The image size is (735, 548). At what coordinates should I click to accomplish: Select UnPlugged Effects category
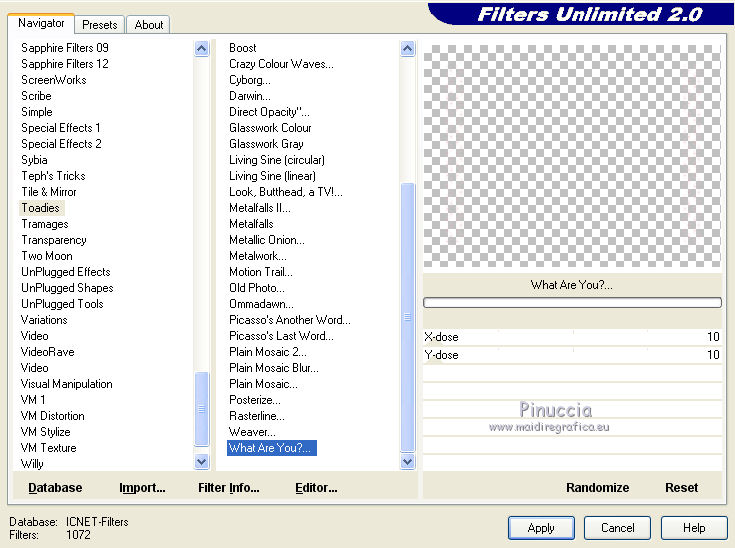[66, 272]
